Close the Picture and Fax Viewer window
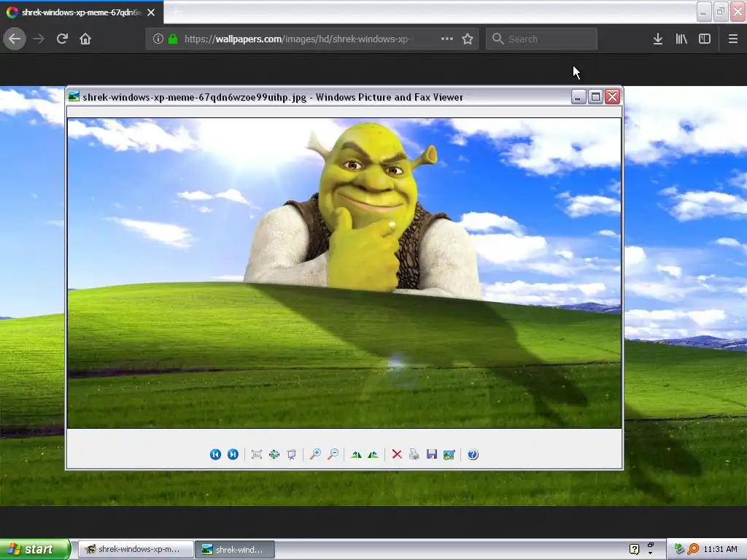The height and width of the screenshot is (560, 747). (x=612, y=97)
